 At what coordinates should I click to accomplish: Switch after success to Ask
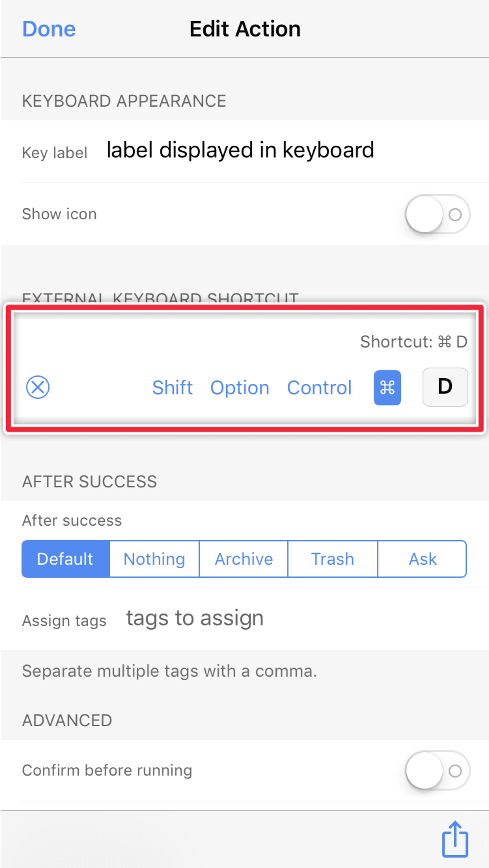[423, 559]
